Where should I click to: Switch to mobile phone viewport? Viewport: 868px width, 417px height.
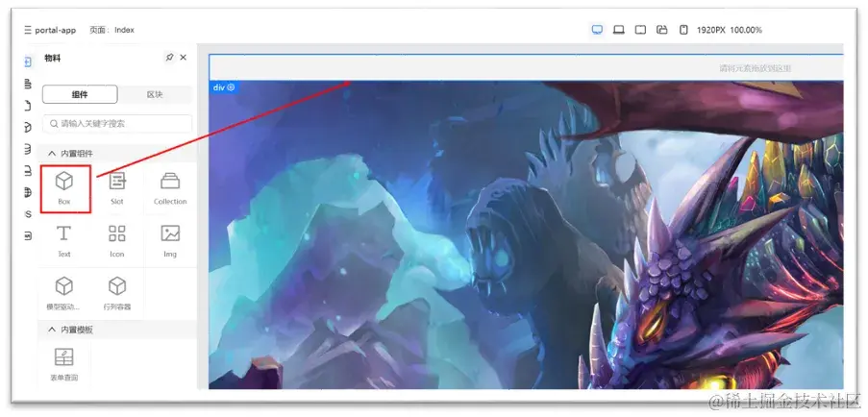(x=683, y=30)
